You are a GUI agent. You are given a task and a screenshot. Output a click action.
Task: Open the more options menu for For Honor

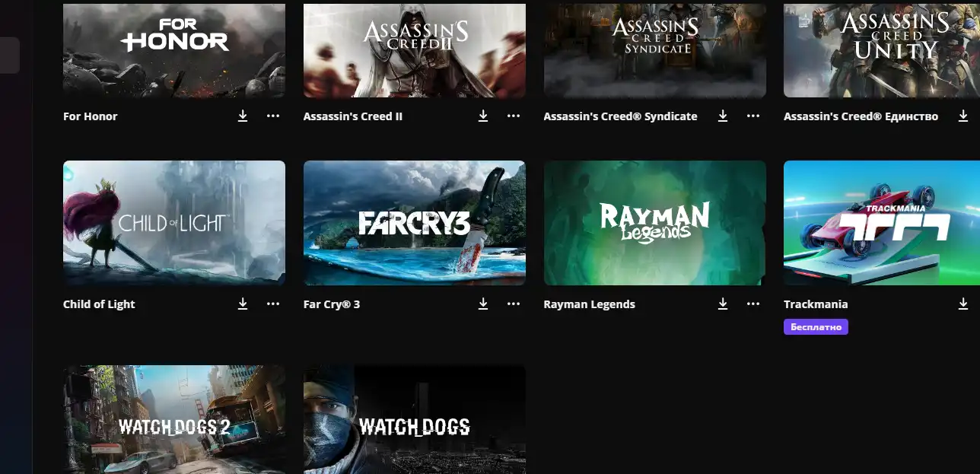[x=273, y=116]
